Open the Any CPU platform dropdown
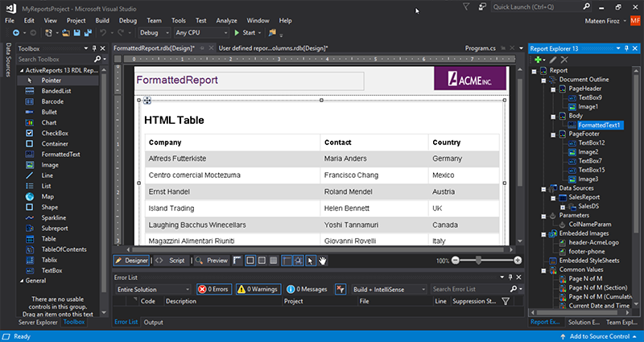Screen dimensions: 644x342 pos(200,33)
